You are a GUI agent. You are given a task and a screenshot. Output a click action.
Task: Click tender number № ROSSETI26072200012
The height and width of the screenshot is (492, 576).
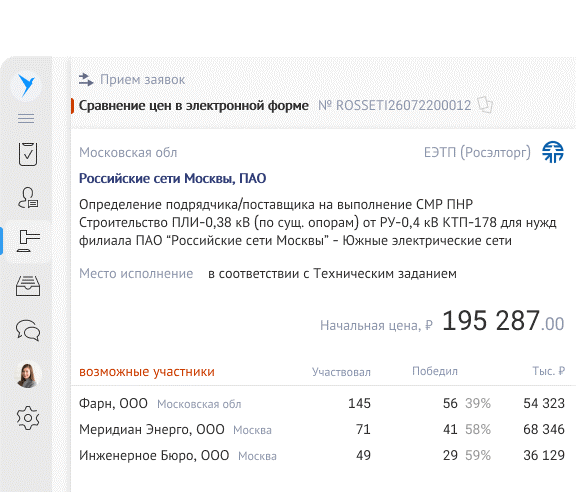pyautogui.click(x=395, y=105)
